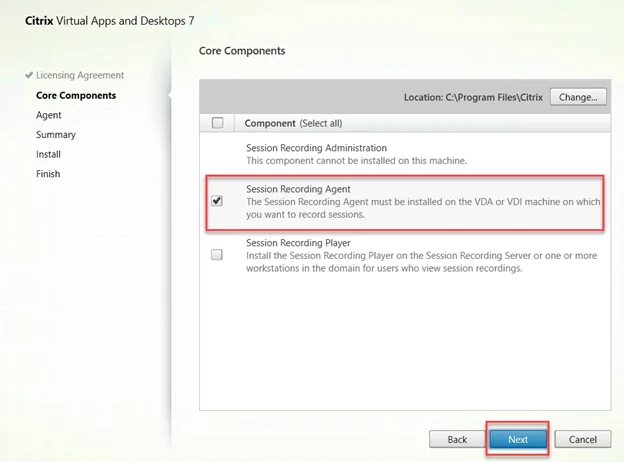Go to the Licensing Agreement step
This screenshot has width=624, height=462.
pyautogui.click(x=80, y=75)
